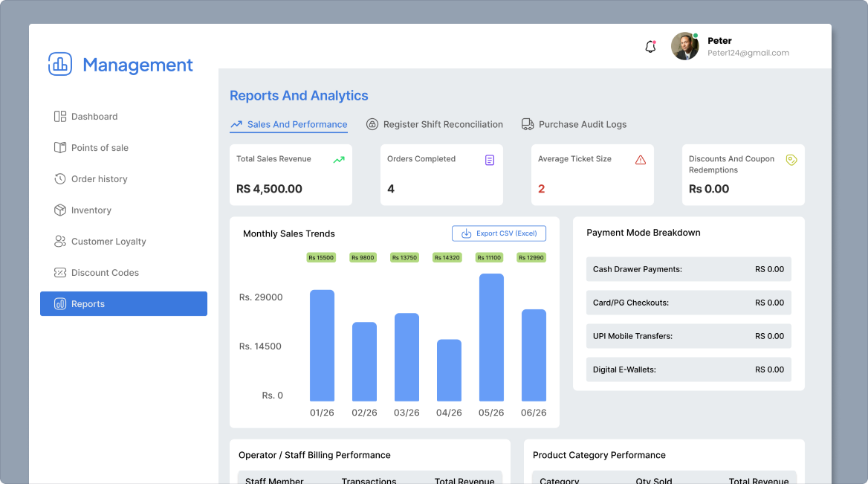Click the Management logo icon
This screenshot has width=868, height=484.
(59, 64)
